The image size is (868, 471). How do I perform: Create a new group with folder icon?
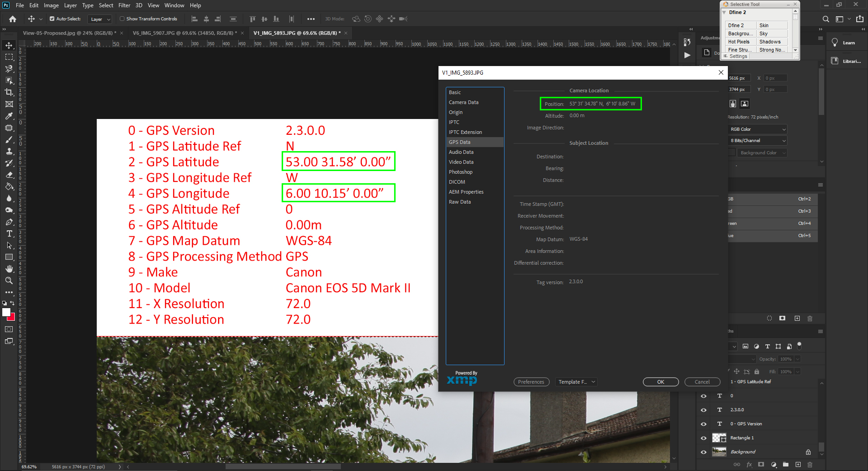[786, 465]
